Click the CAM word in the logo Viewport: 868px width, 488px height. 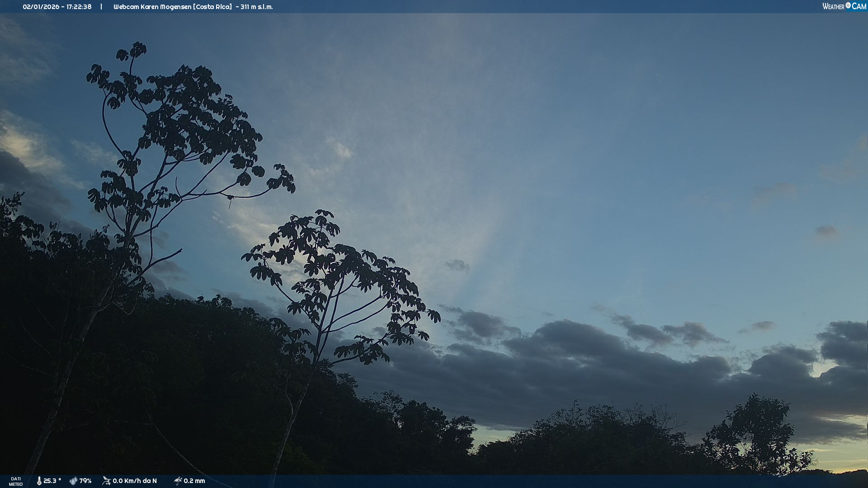[x=859, y=6]
